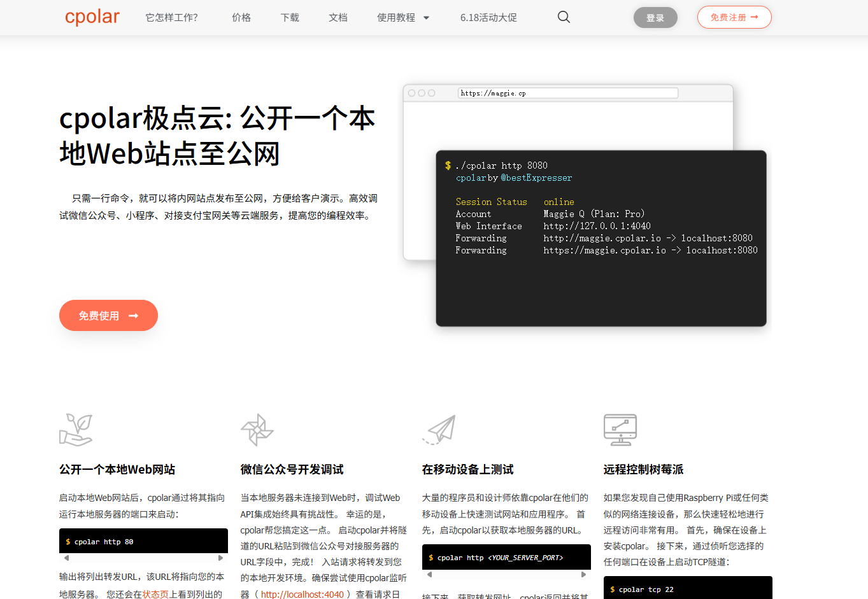Click the right scroll arrow under cpolar http 80
The width and height of the screenshot is (868, 599).
point(221,558)
